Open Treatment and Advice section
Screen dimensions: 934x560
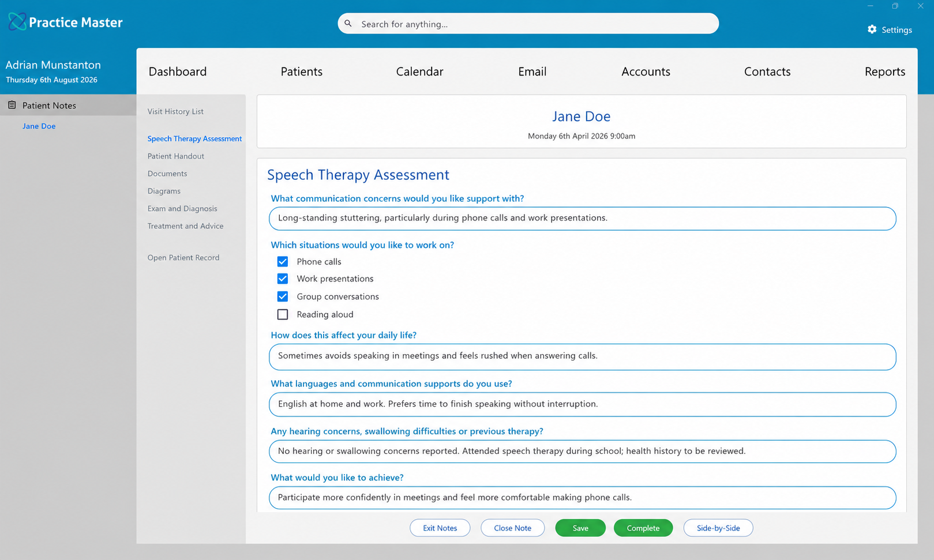[x=185, y=226]
